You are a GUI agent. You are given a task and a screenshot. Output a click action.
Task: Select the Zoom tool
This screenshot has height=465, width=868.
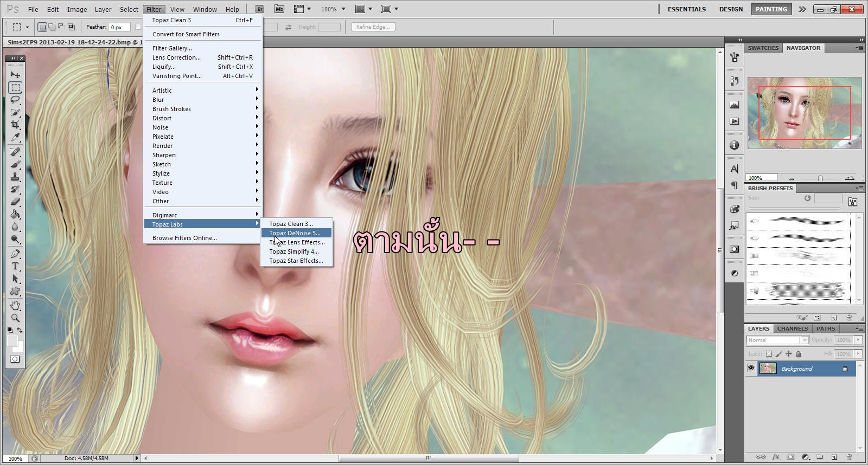(15, 318)
